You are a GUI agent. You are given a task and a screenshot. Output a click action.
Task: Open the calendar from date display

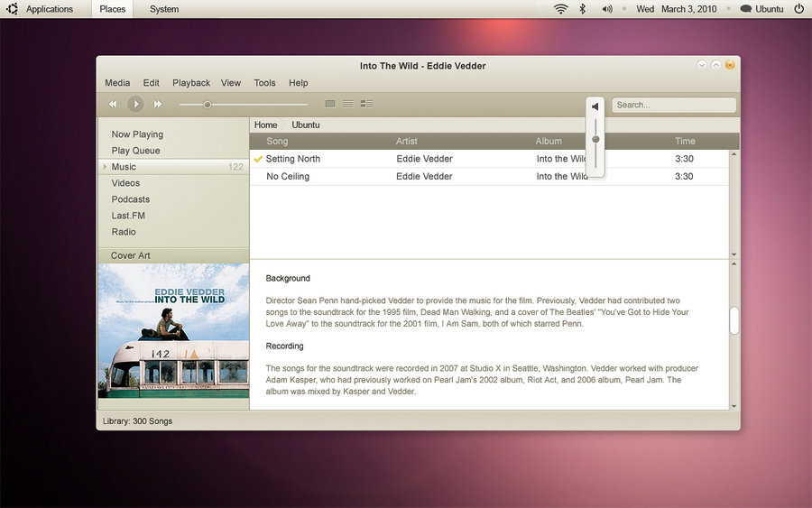677,9
